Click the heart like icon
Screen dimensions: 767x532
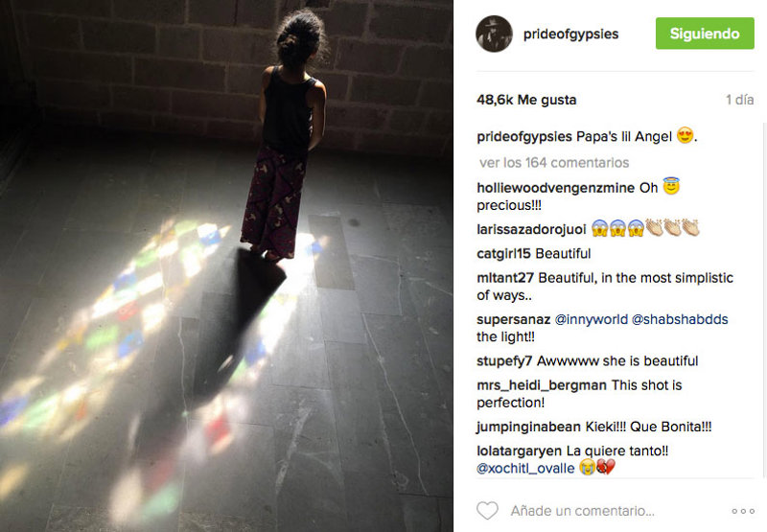click(487, 511)
